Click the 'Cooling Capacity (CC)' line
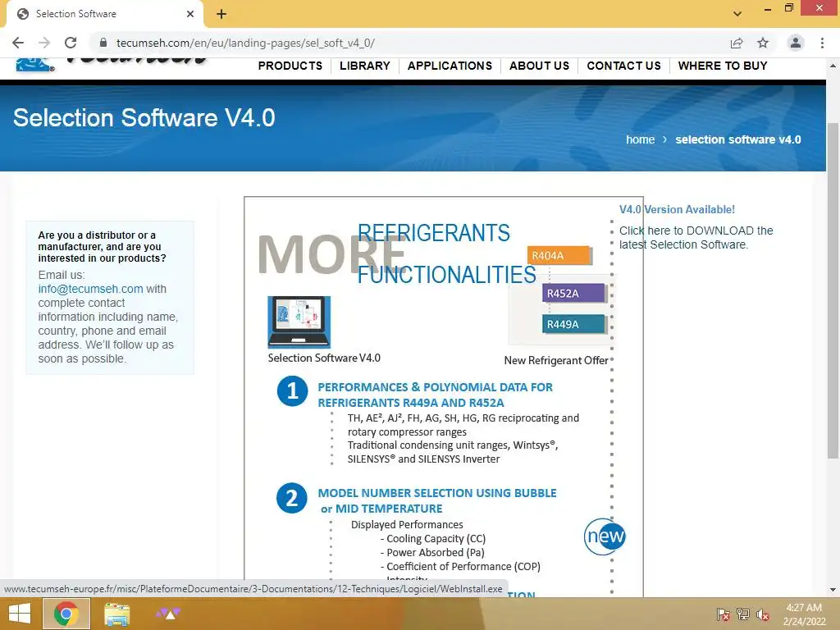The image size is (840, 630). click(433, 538)
